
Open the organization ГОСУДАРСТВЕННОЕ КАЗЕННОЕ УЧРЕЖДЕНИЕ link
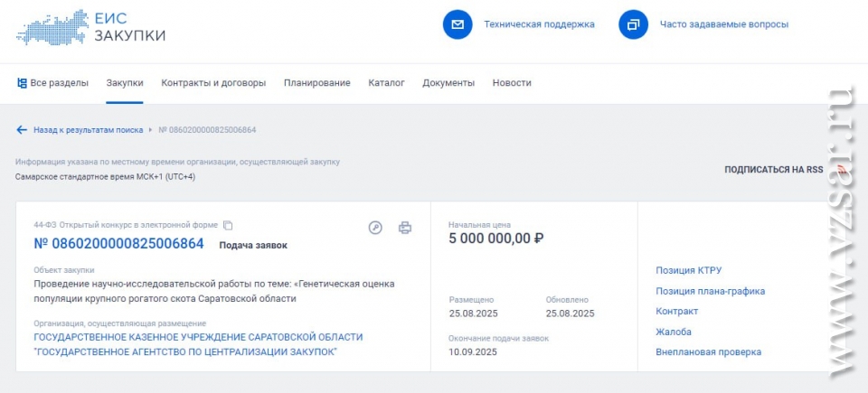[198, 344]
